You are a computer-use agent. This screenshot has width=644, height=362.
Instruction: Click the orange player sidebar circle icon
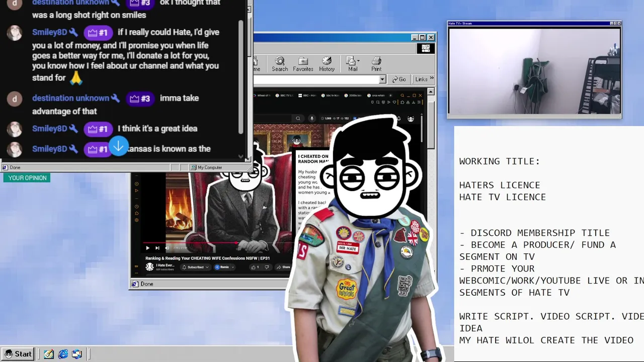tap(137, 184)
